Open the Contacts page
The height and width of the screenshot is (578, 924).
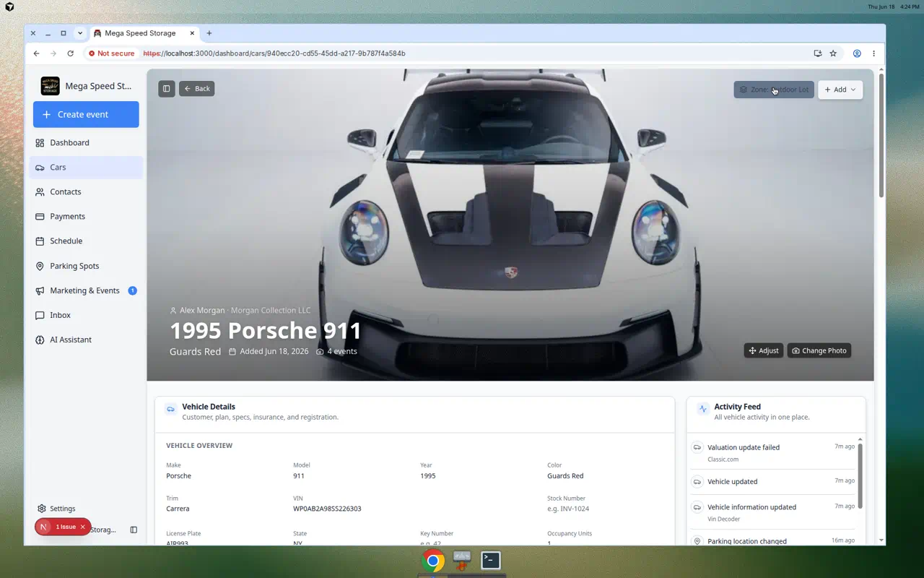(86, 191)
